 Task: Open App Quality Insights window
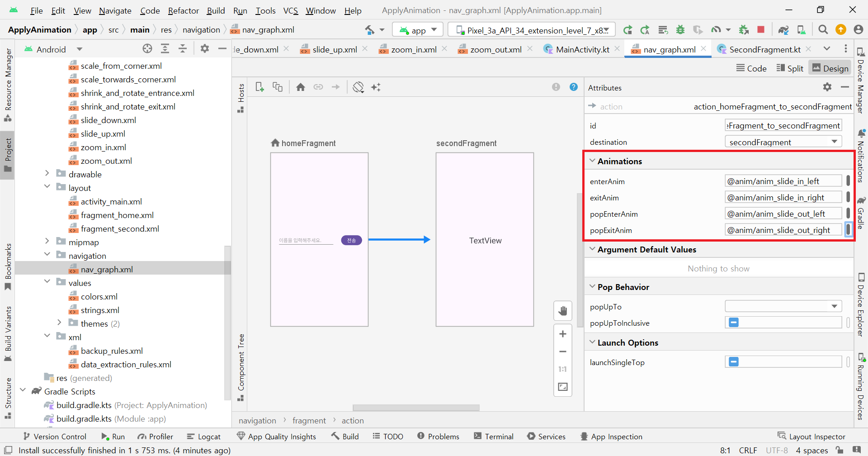tap(277, 437)
